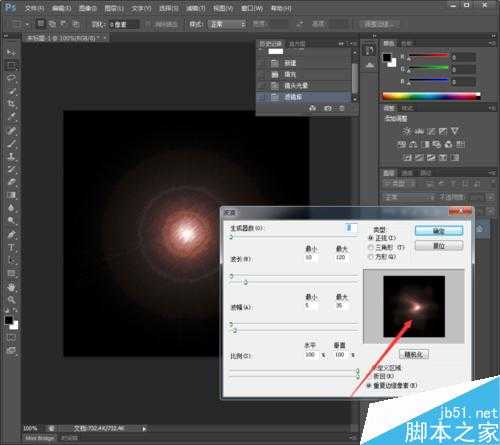
Task: Choose the 三角形 wave type option
Action: 370,247
